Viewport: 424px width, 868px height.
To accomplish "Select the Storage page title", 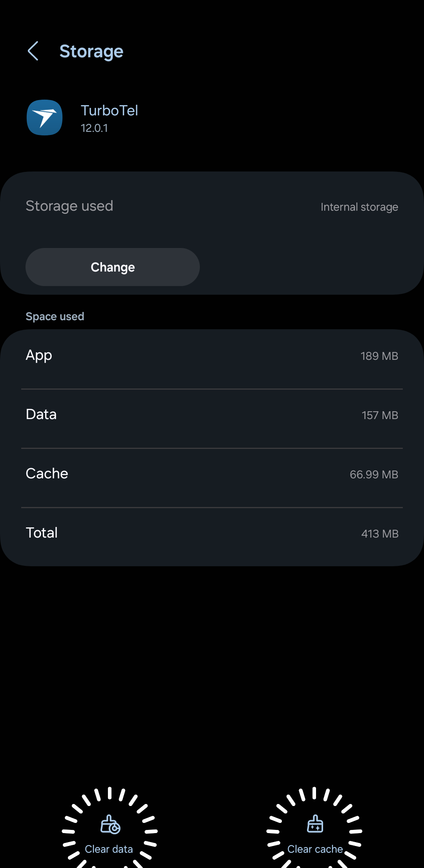I will [x=91, y=51].
